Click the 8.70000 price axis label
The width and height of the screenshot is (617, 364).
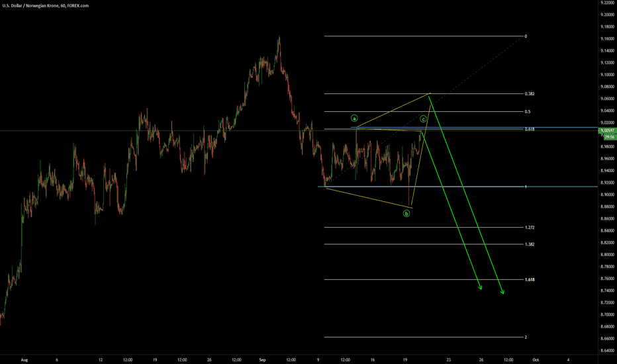point(607,315)
